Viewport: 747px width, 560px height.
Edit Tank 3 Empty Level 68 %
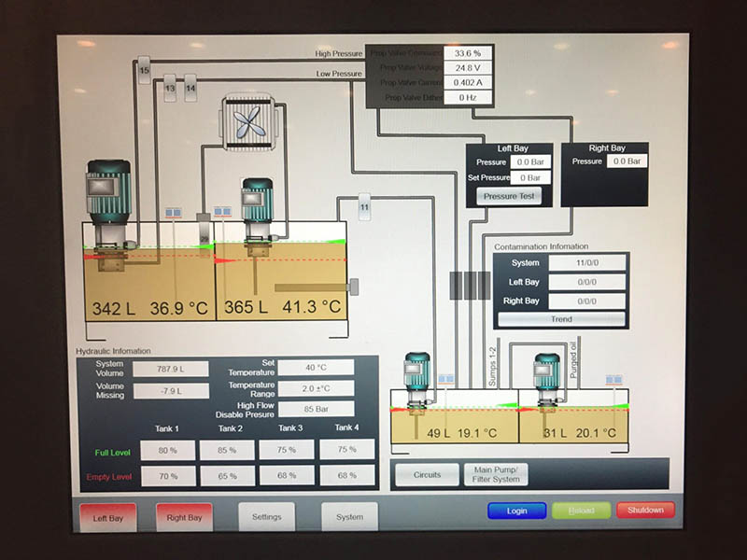287,475
